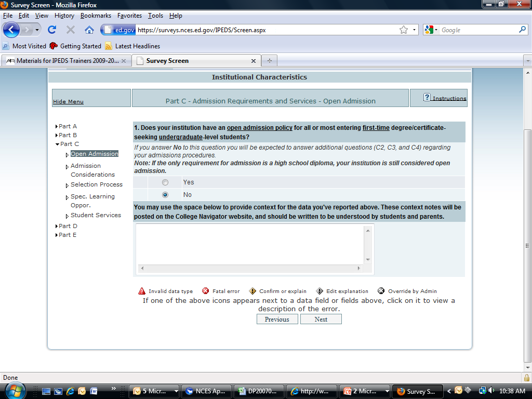Click the open admission policy link
This screenshot has width=532, height=399.
click(x=260, y=128)
